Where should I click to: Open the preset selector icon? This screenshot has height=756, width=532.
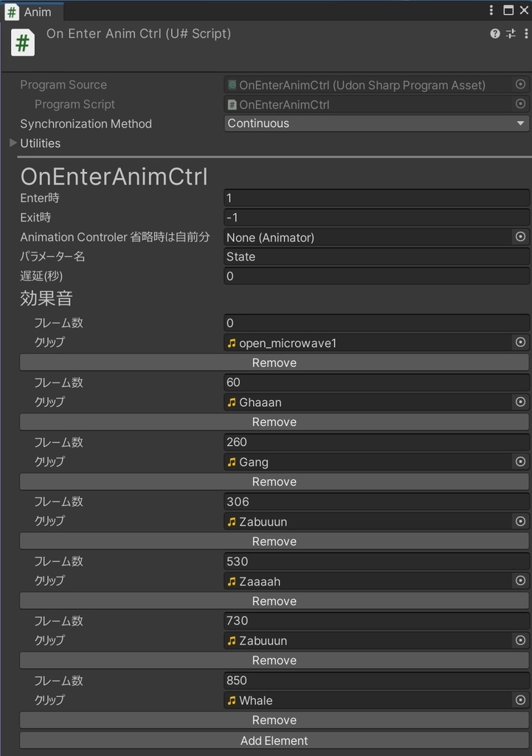coord(511,34)
